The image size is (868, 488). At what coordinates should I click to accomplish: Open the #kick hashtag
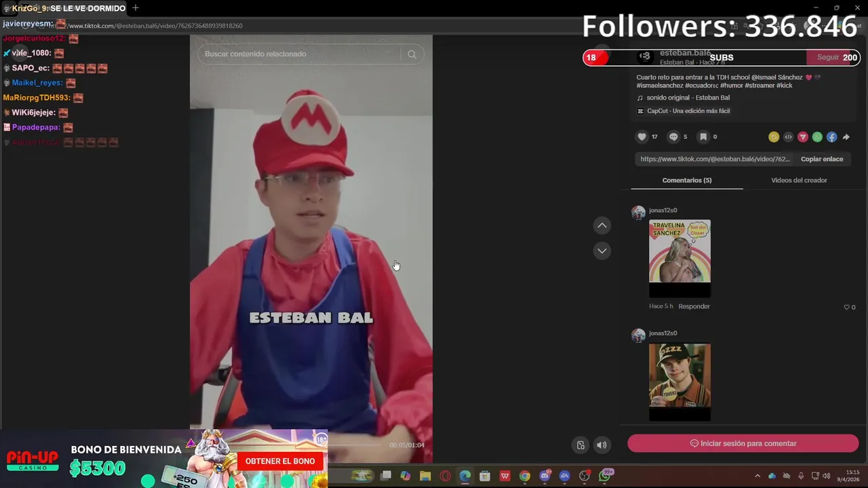785,85
